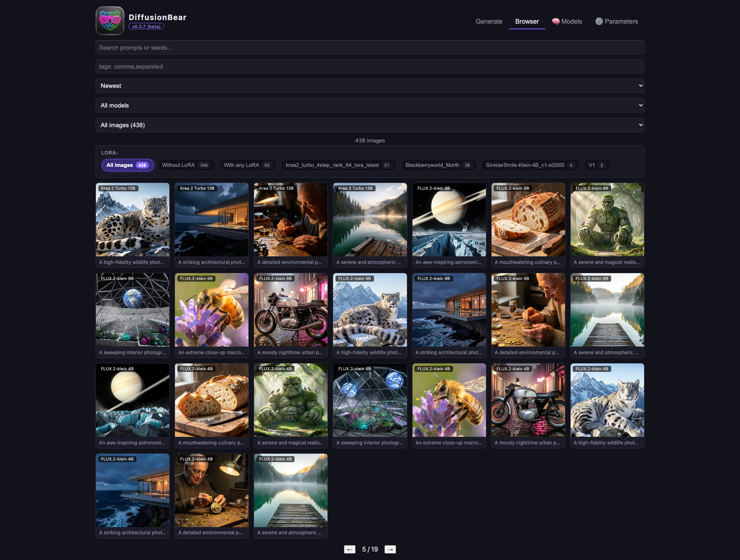740x560 pixels.
Task: Open the Newest sort dropdown
Action: click(x=370, y=85)
